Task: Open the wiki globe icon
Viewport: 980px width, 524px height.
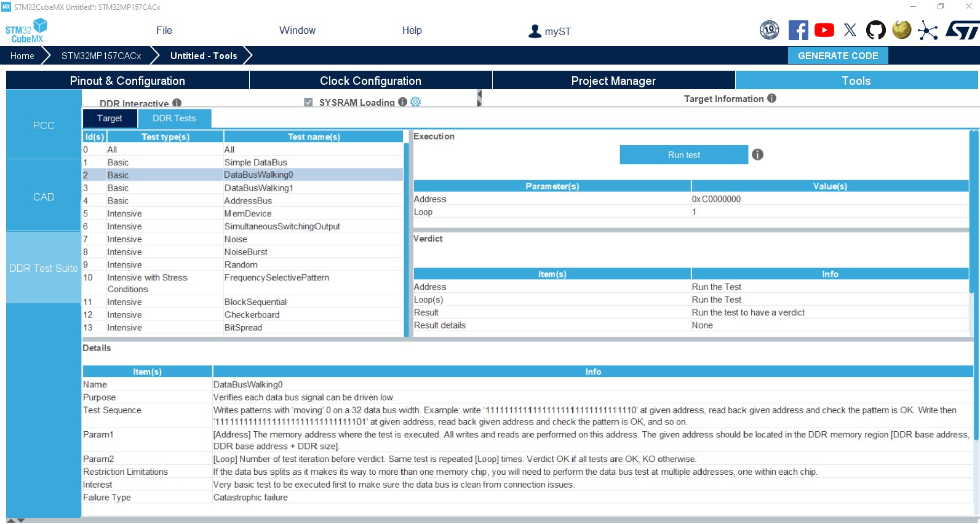Action: (902, 30)
